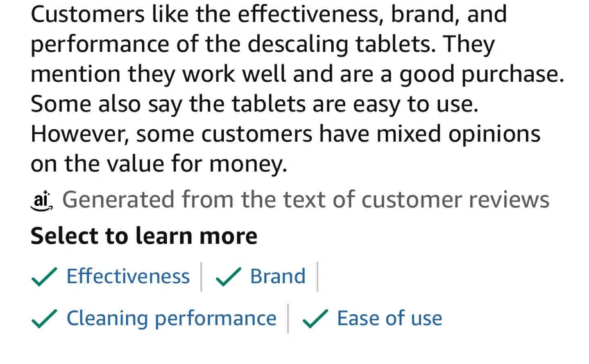
Task: Click 'However, some customers have mixed opinions' line
Action: click(x=286, y=134)
